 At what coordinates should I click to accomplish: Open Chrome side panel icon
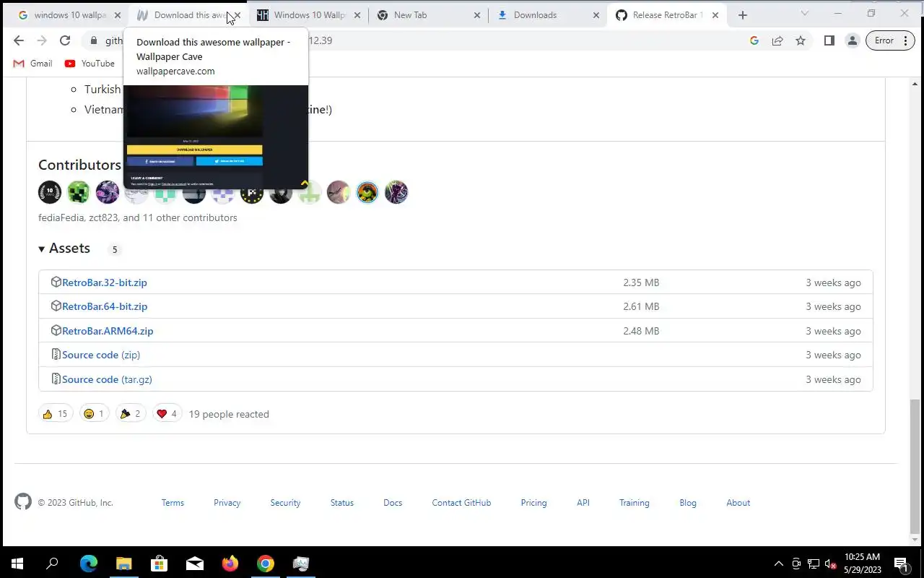(829, 40)
